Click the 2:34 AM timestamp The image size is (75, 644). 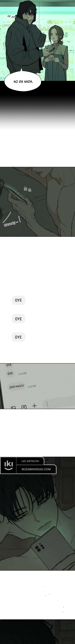pyautogui.click(x=22, y=374)
